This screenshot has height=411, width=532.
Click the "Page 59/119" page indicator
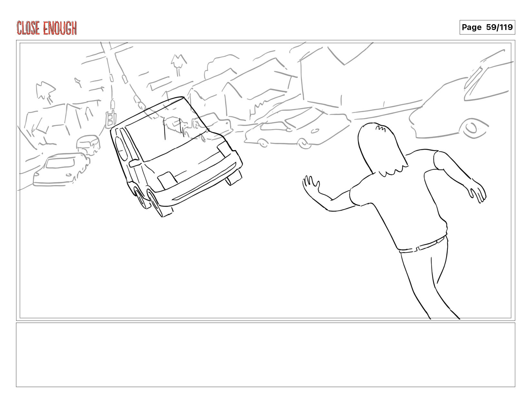click(487, 27)
